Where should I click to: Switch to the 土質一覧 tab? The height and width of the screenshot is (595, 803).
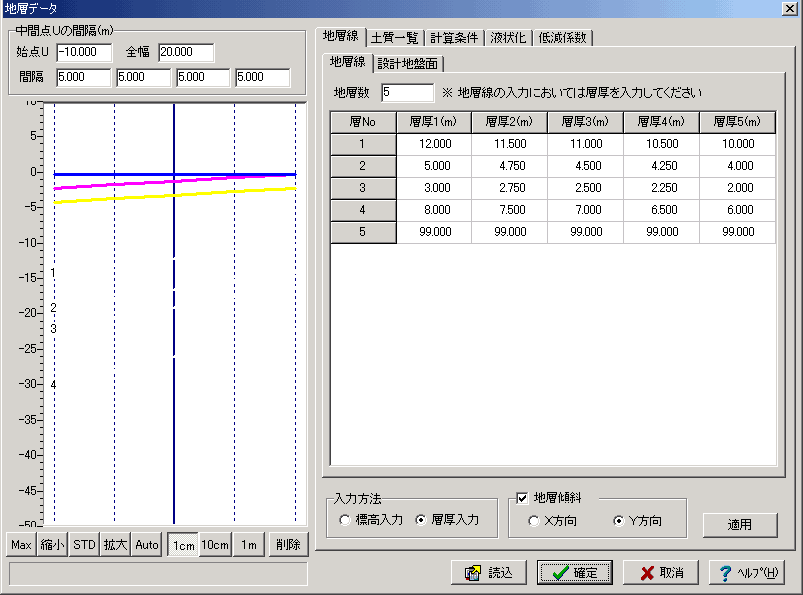click(x=395, y=38)
